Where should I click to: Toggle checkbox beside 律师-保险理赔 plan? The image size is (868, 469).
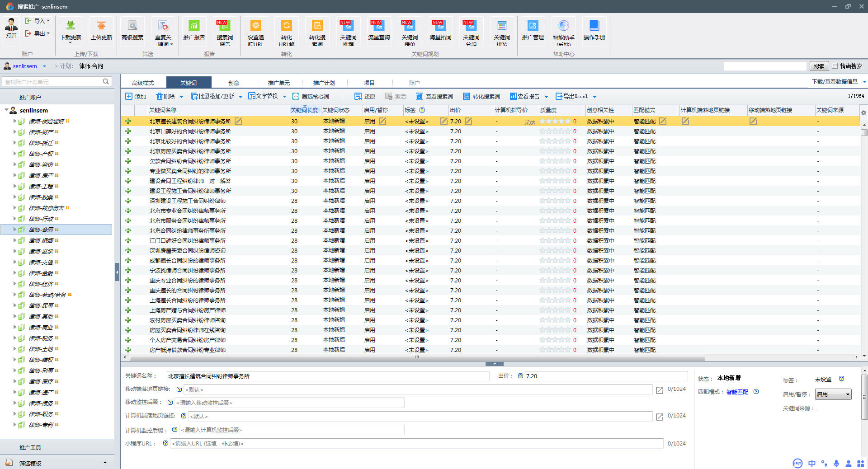[21, 121]
